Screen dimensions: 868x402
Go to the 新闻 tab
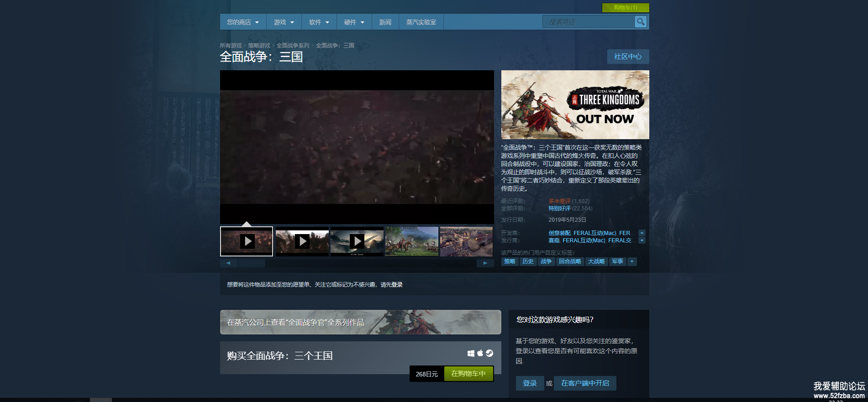385,22
